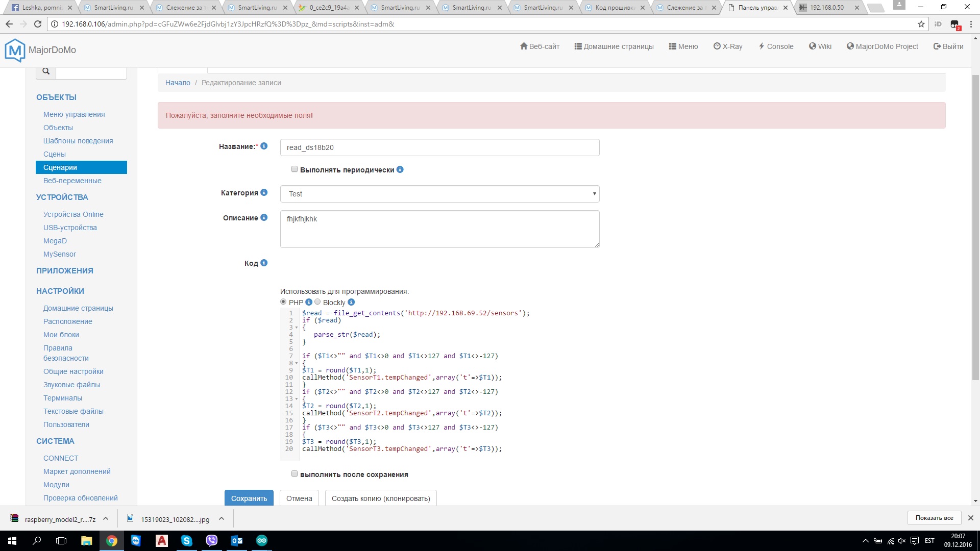The width and height of the screenshot is (980, 551).
Task: Open Console from the top navigation
Action: pos(775,46)
